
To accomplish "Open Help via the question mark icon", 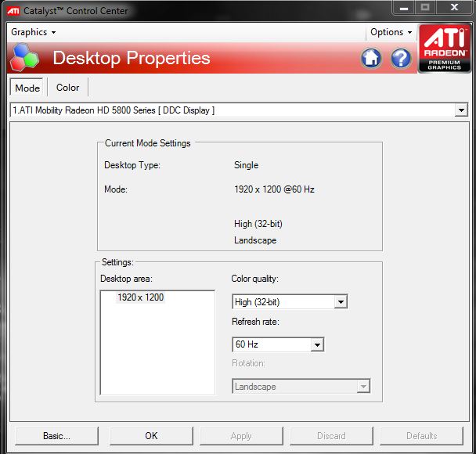I will [x=401, y=58].
